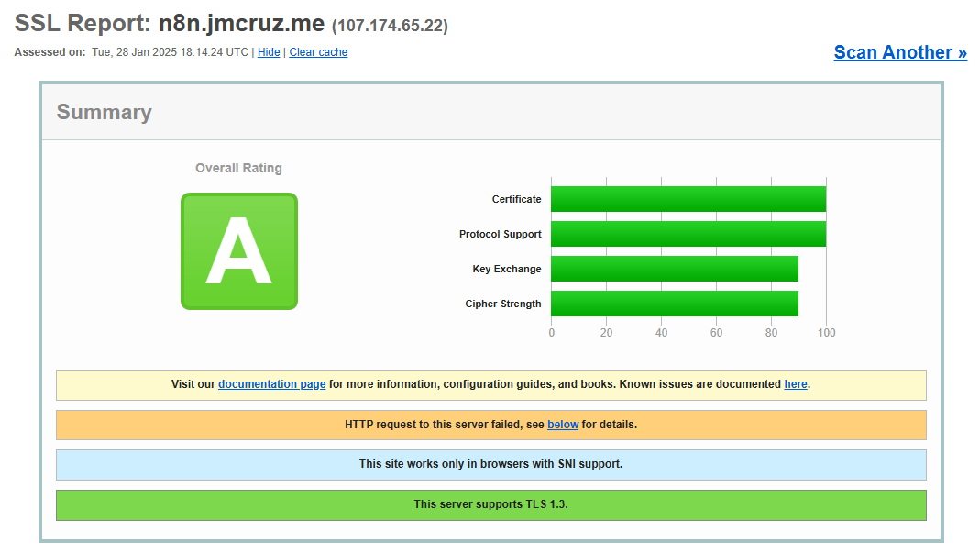Click the Clear cache link
The height and width of the screenshot is (553, 980).
click(318, 52)
